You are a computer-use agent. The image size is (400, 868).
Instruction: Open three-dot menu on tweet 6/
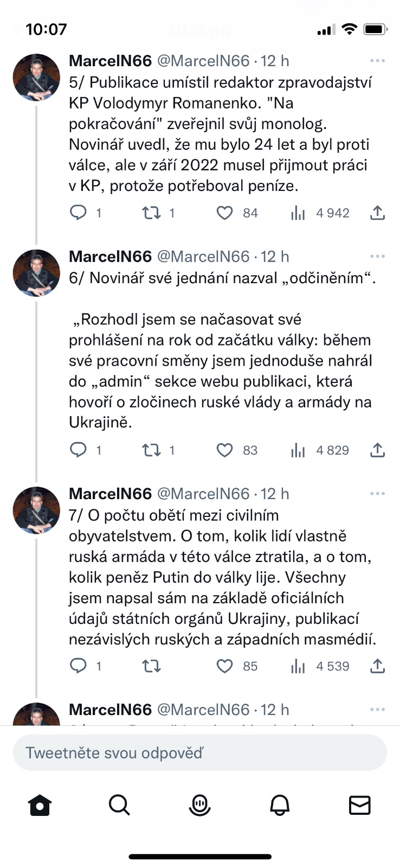[377, 256]
